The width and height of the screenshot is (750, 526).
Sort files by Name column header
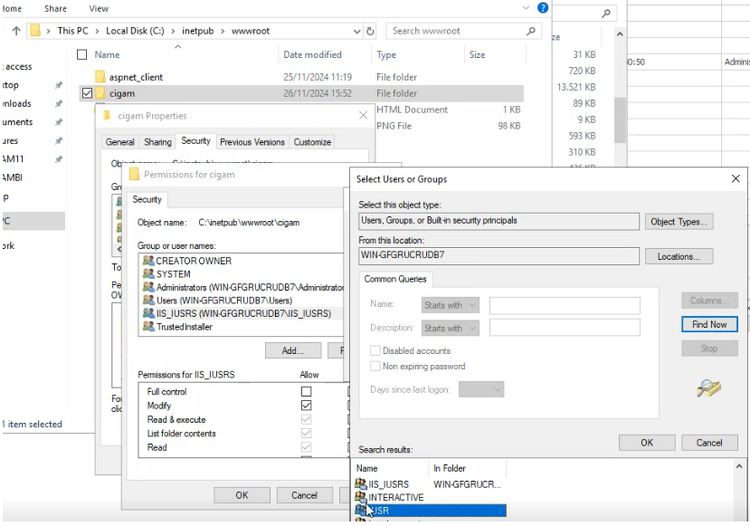[x=107, y=55]
